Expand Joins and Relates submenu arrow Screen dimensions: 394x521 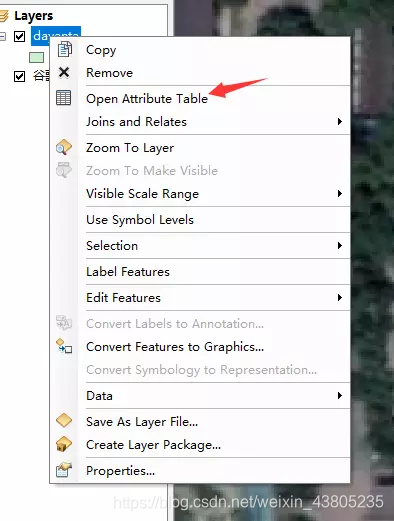[339, 121]
